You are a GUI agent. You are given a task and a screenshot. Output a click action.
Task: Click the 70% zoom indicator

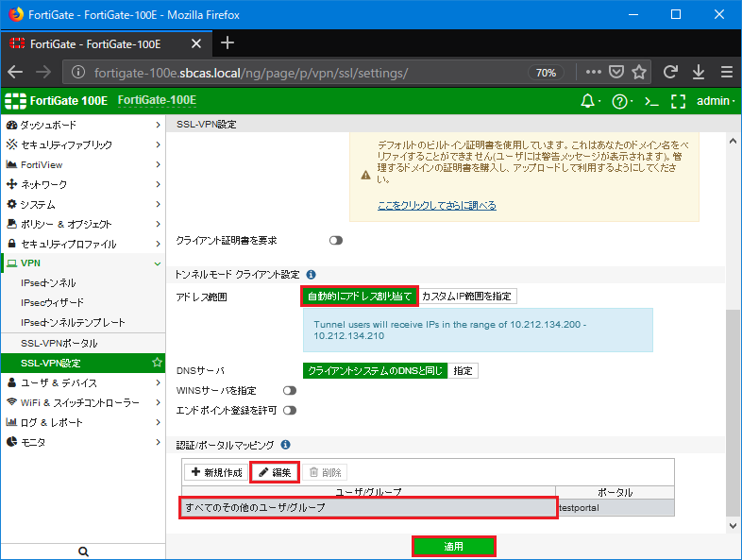coord(546,73)
